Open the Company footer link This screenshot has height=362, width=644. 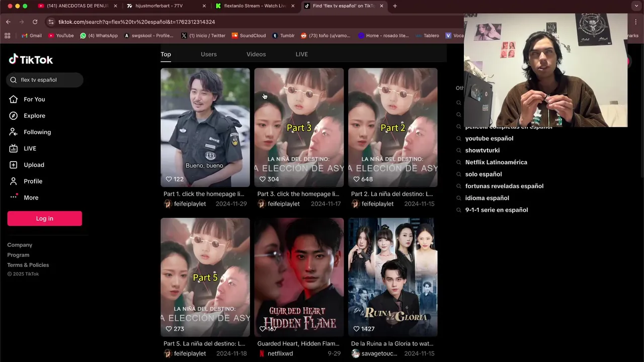pos(20,245)
